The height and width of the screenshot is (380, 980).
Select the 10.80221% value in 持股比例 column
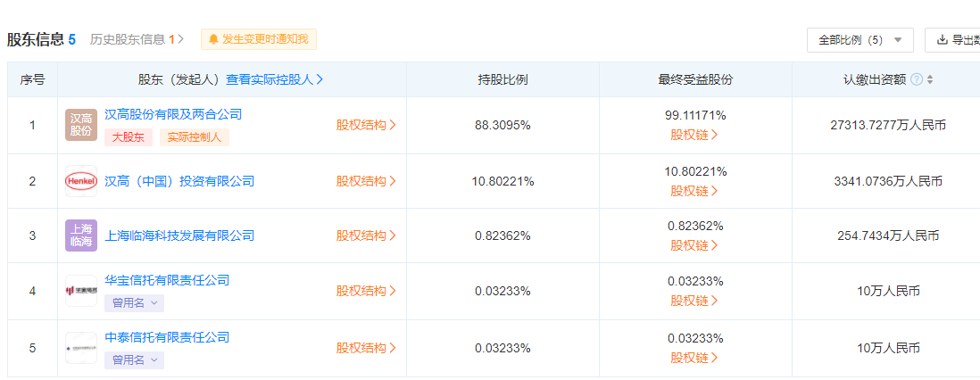click(503, 181)
